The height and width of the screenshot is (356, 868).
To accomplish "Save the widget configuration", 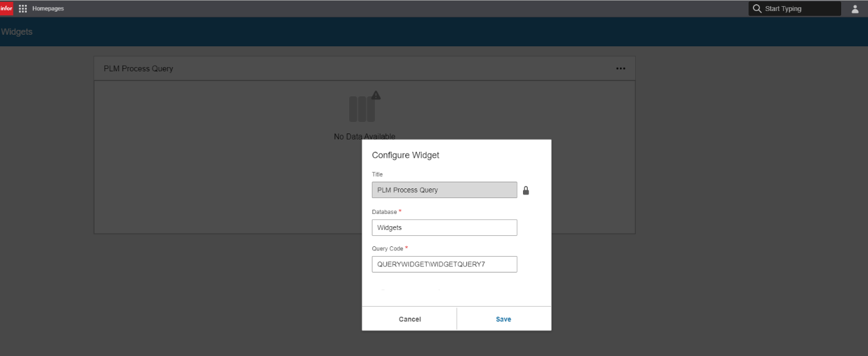I will 503,319.
